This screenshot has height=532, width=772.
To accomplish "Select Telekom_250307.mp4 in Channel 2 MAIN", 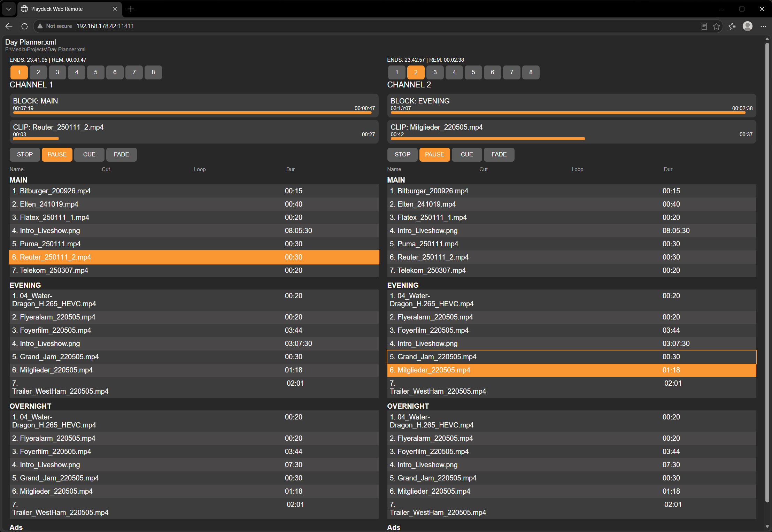I will pos(572,270).
